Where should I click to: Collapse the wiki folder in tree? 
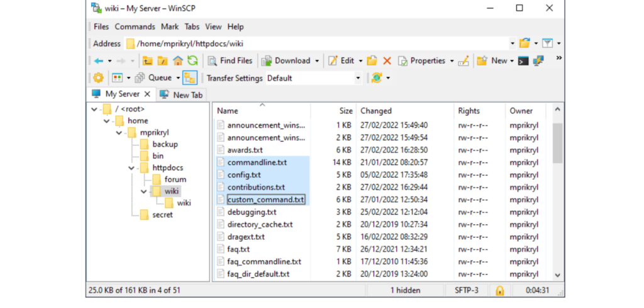(x=144, y=191)
